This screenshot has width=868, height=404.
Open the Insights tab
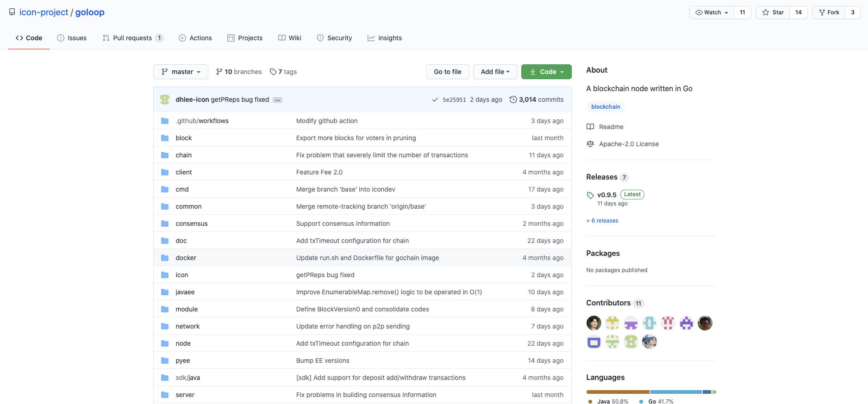(385, 38)
